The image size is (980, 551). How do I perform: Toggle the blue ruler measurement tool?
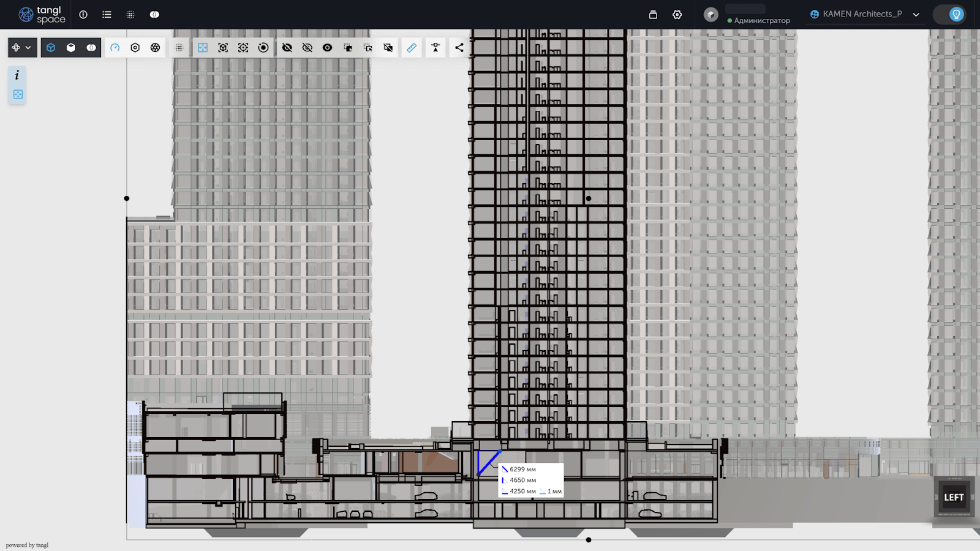[x=412, y=48]
